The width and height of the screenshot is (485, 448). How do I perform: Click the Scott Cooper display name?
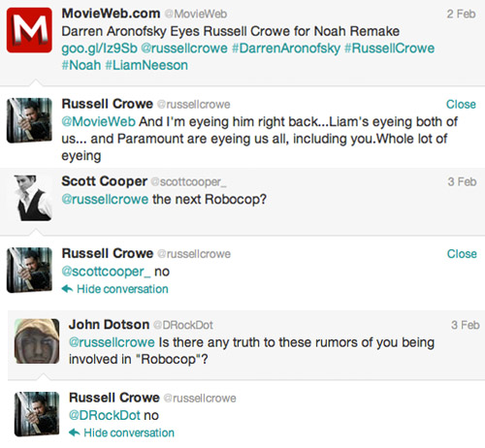[x=105, y=181]
